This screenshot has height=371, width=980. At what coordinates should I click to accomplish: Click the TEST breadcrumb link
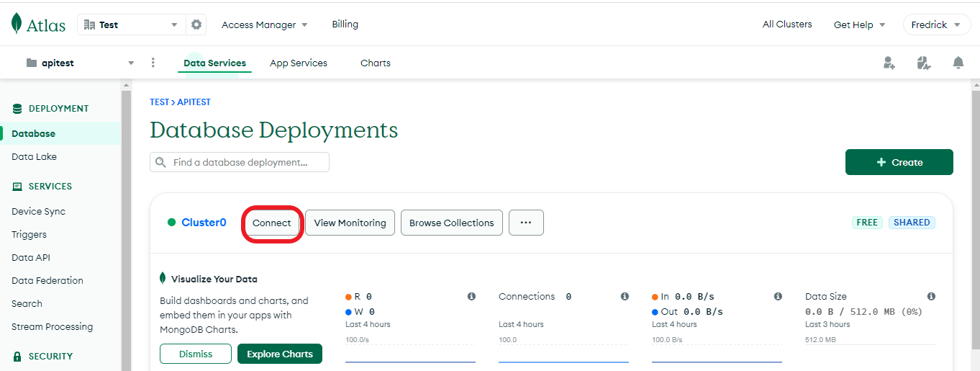tap(159, 102)
